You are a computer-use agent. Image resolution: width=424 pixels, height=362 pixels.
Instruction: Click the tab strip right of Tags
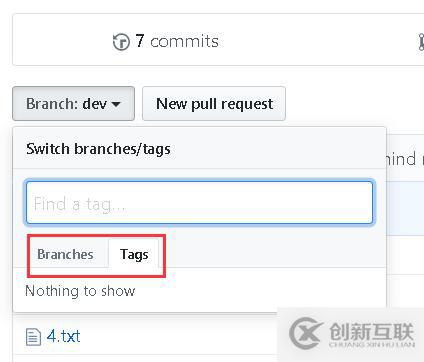pos(273,253)
